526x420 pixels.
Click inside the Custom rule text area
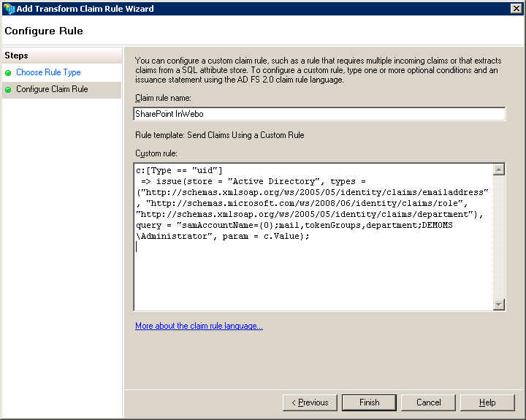pos(313,278)
